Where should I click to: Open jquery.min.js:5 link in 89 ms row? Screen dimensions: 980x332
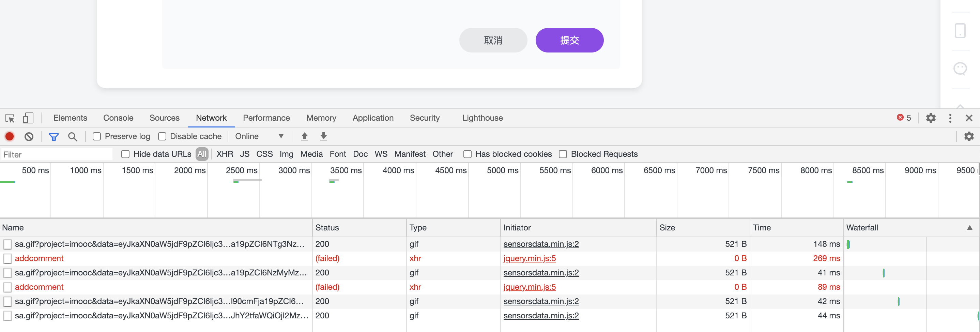click(529, 287)
